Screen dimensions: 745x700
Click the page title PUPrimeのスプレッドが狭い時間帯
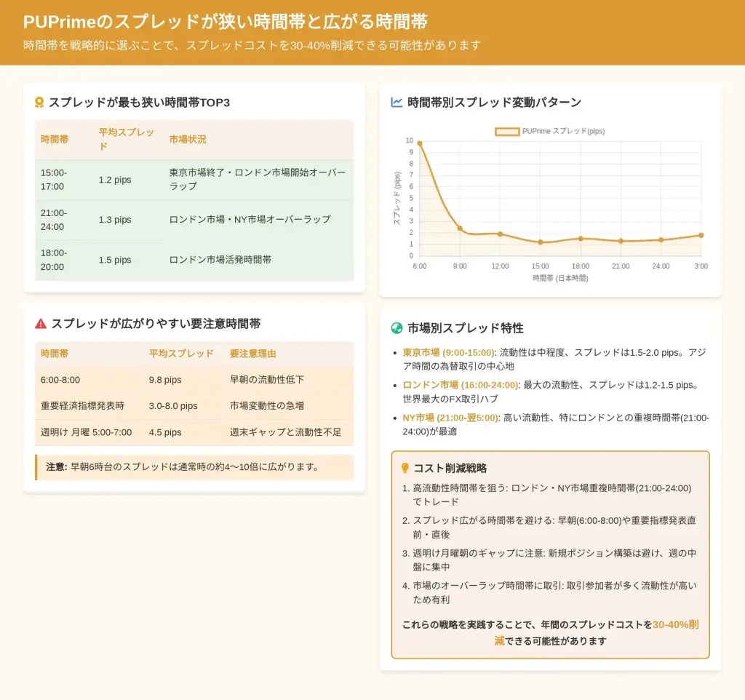225,22
